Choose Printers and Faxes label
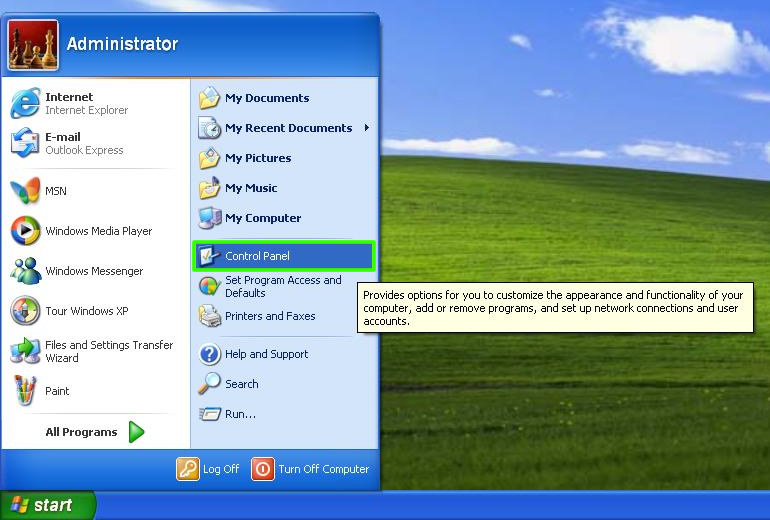The image size is (770, 520). pyautogui.click(x=270, y=316)
